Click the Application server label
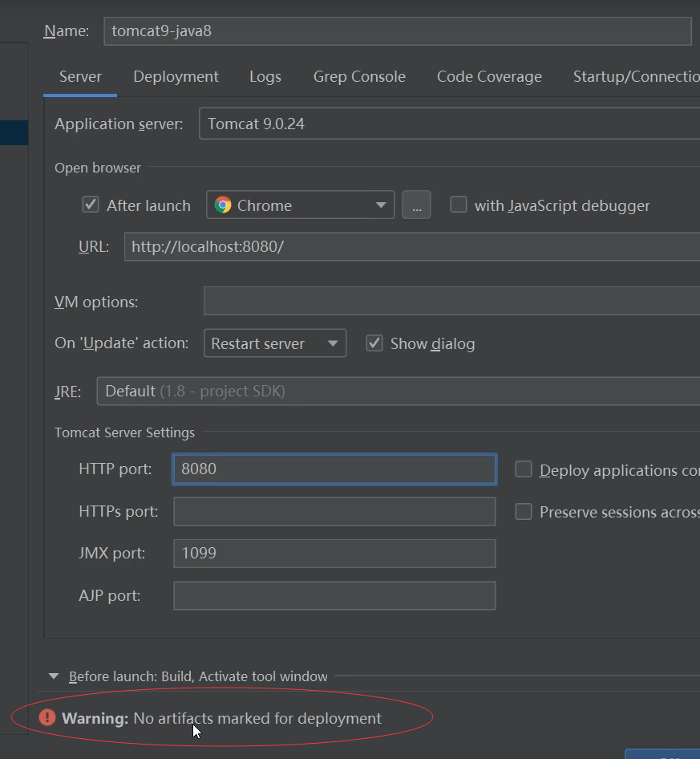 119,124
